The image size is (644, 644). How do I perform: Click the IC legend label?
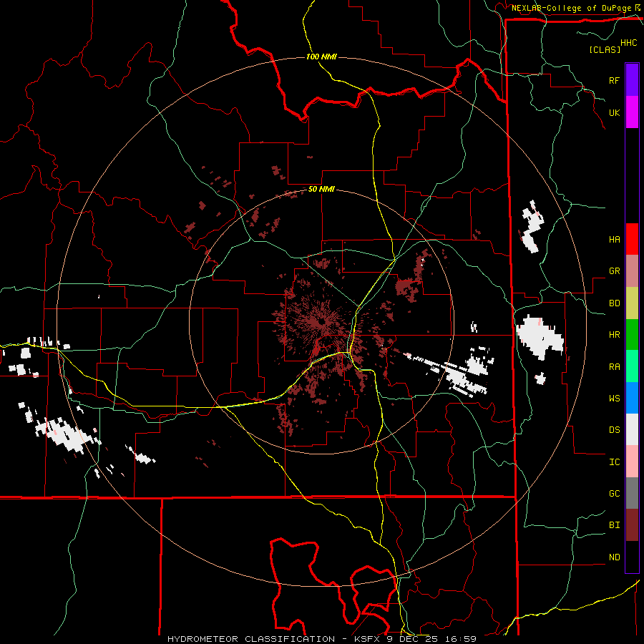614,462
